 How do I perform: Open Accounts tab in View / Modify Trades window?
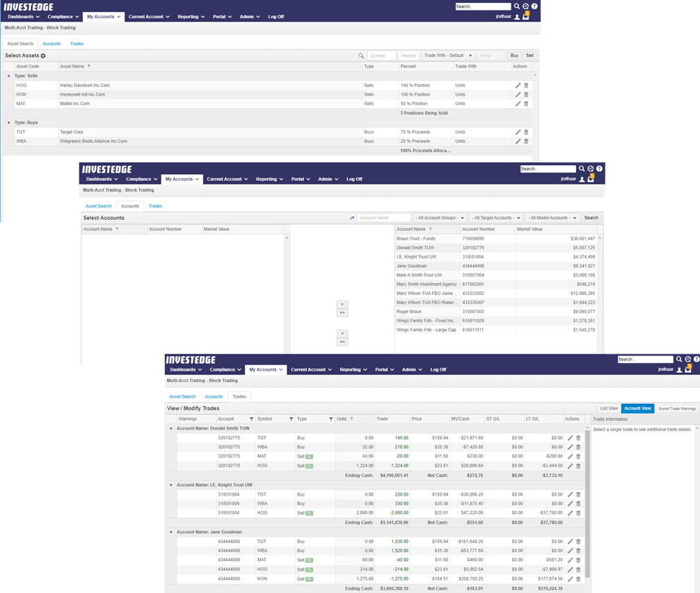(x=214, y=397)
